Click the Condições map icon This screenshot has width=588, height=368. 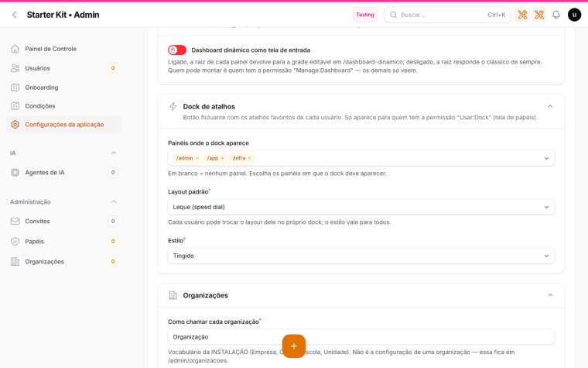[x=15, y=106]
